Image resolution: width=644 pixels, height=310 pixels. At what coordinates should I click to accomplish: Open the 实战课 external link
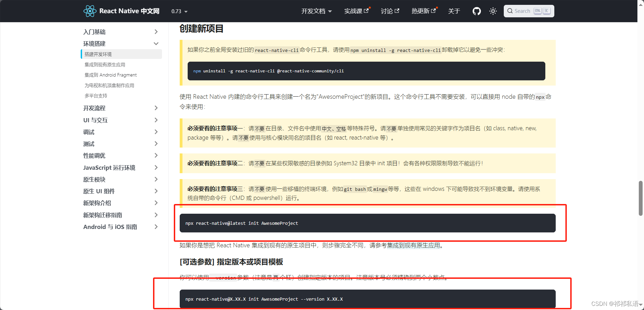point(357,11)
